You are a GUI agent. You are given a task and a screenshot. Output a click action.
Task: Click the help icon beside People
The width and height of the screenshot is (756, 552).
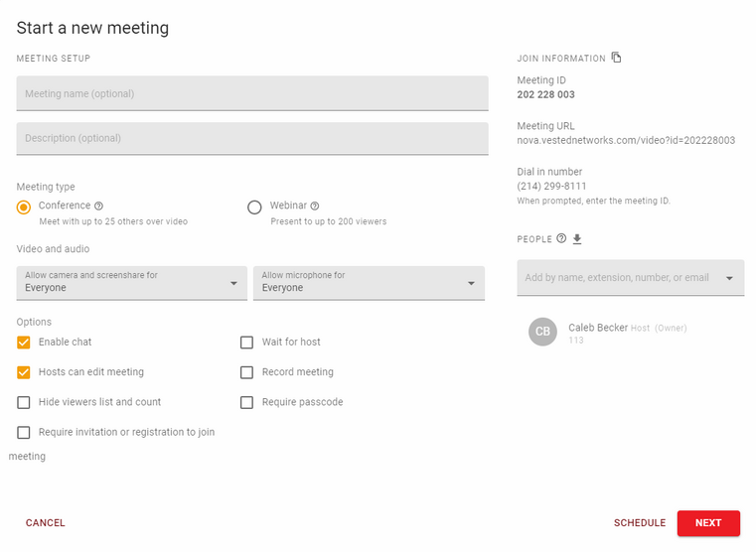pos(561,238)
